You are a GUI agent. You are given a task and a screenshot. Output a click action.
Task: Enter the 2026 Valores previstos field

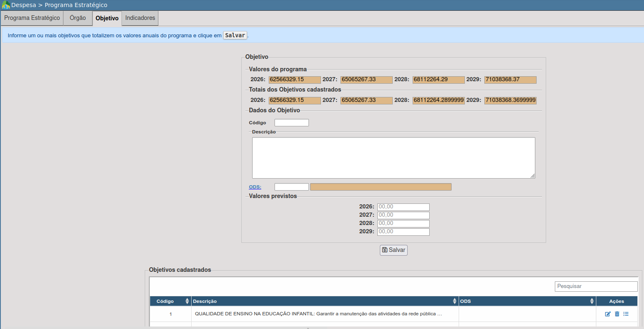pyautogui.click(x=403, y=207)
